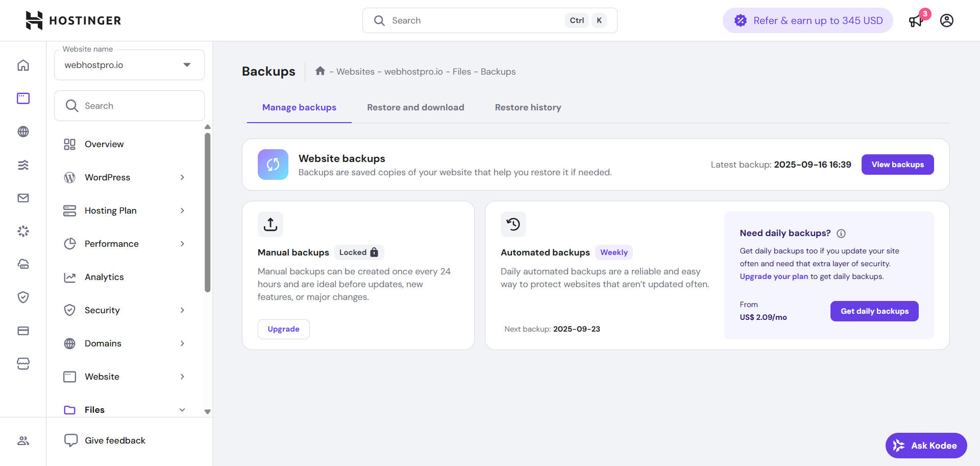
Task: Click the Websites breadcrumb link
Action: (x=355, y=72)
